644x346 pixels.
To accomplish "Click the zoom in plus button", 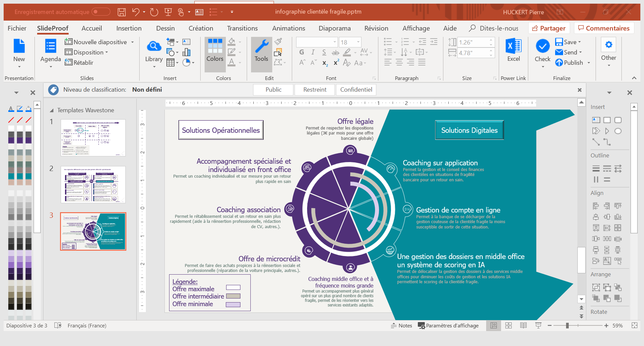I will point(606,325).
